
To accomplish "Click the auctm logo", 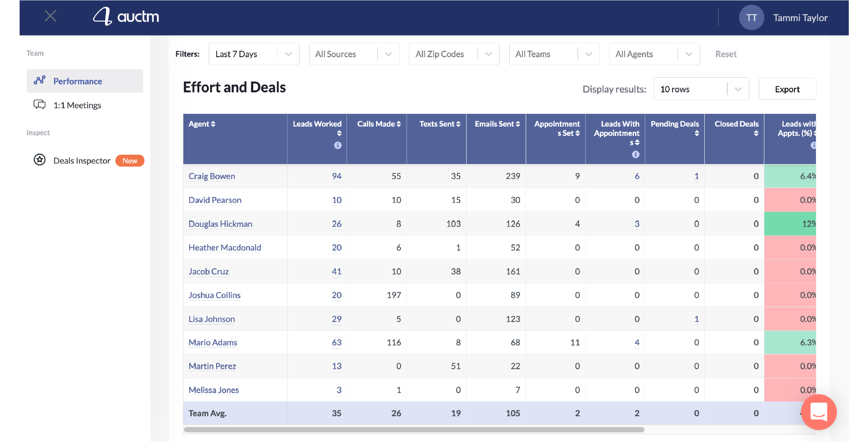I will tap(126, 17).
